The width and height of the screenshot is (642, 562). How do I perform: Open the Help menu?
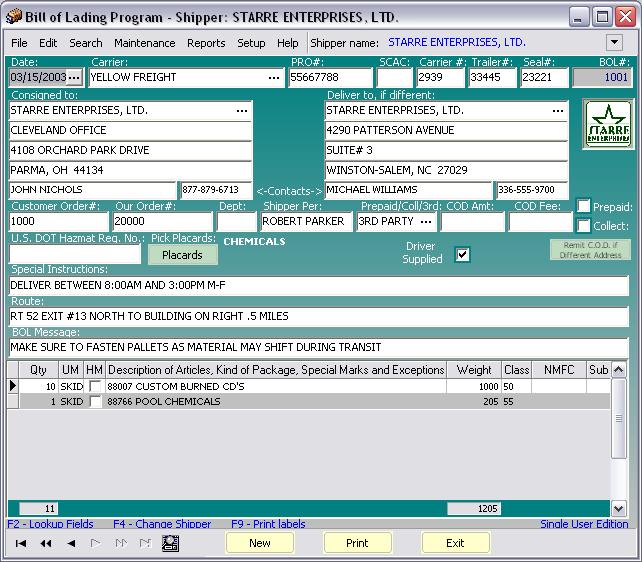[x=287, y=43]
